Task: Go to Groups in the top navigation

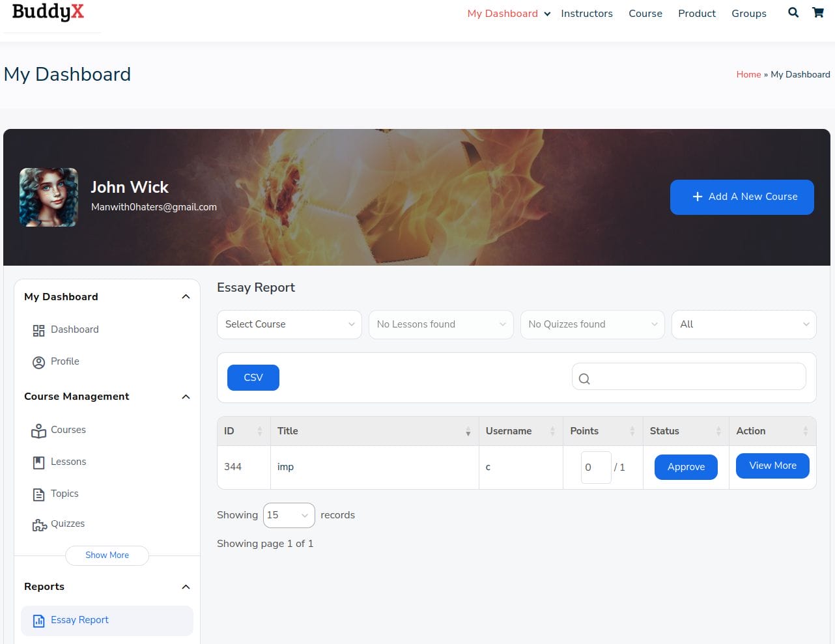Action: pyautogui.click(x=748, y=14)
